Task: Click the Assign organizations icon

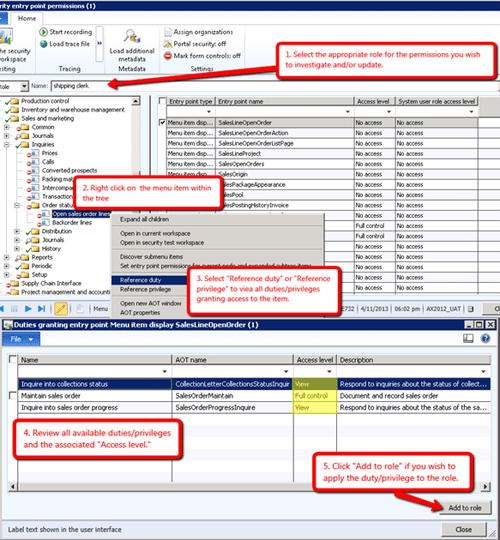Action: pyautogui.click(x=168, y=32)
